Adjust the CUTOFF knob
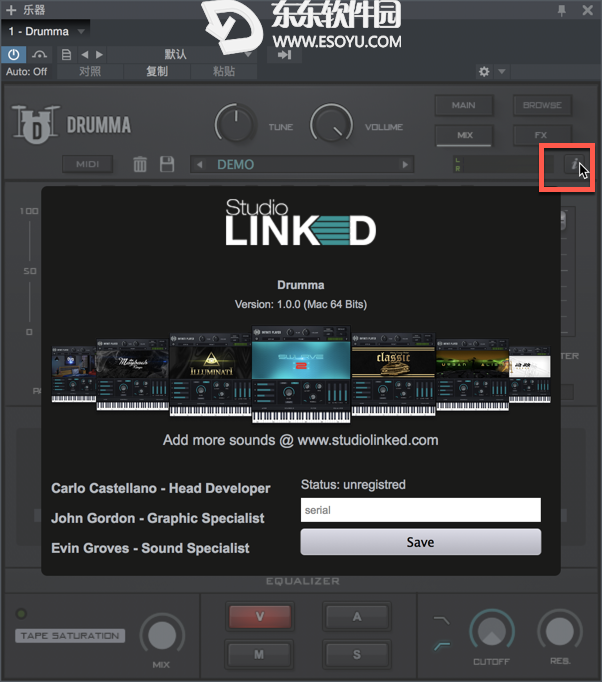 pos(492,632)
